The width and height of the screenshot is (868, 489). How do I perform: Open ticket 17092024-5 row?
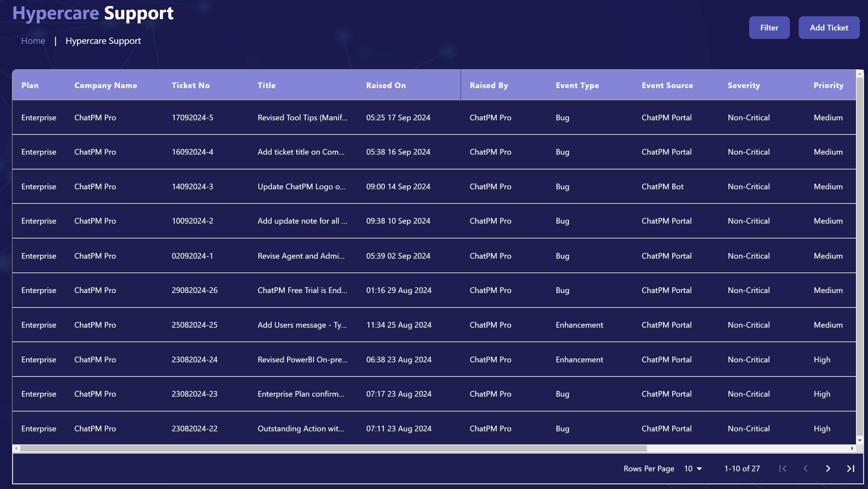(192, 117)
